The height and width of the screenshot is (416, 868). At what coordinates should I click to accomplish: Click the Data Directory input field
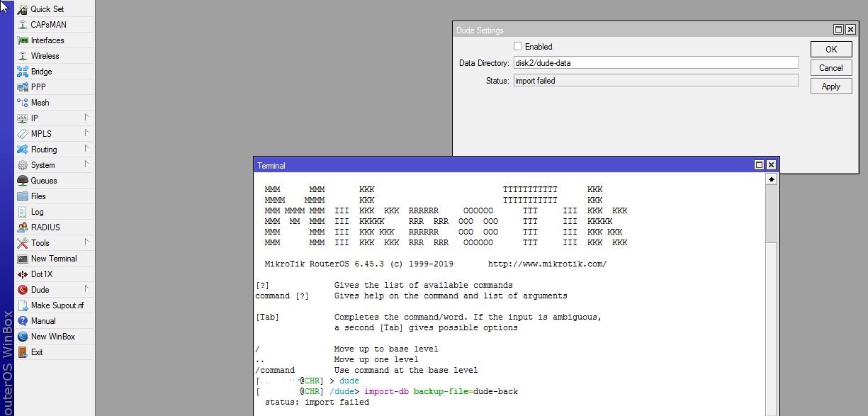(x=656, y=63)
